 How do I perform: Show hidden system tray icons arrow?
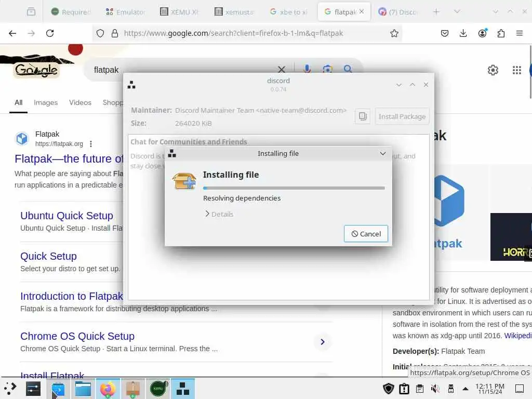tap(465, 389)
